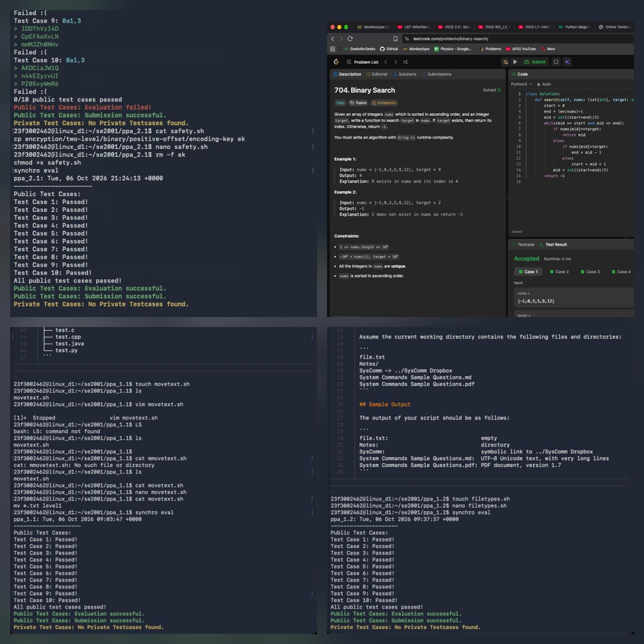Click 'bash: LS: command not found' line

57,431
